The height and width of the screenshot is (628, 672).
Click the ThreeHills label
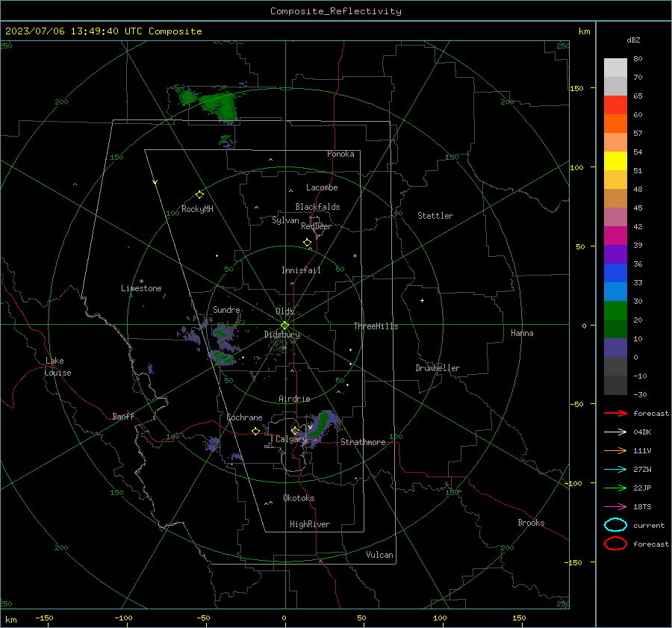[x=376, y=326]
